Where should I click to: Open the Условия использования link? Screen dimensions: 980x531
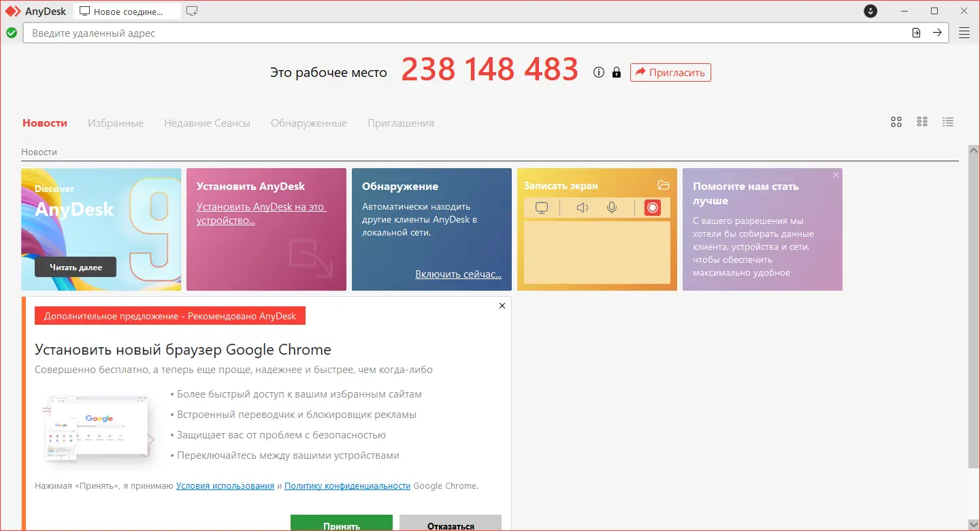pyautogui.click(x=225, y=486)
